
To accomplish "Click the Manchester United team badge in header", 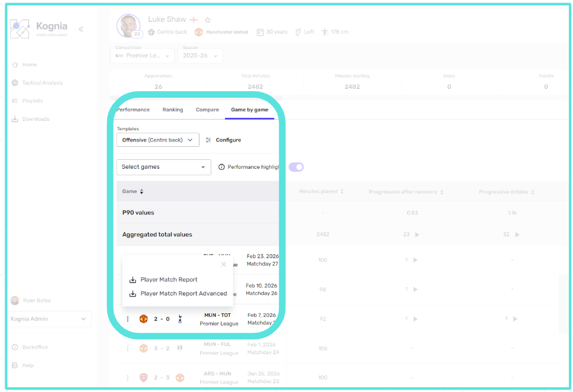I will (198, 32).
